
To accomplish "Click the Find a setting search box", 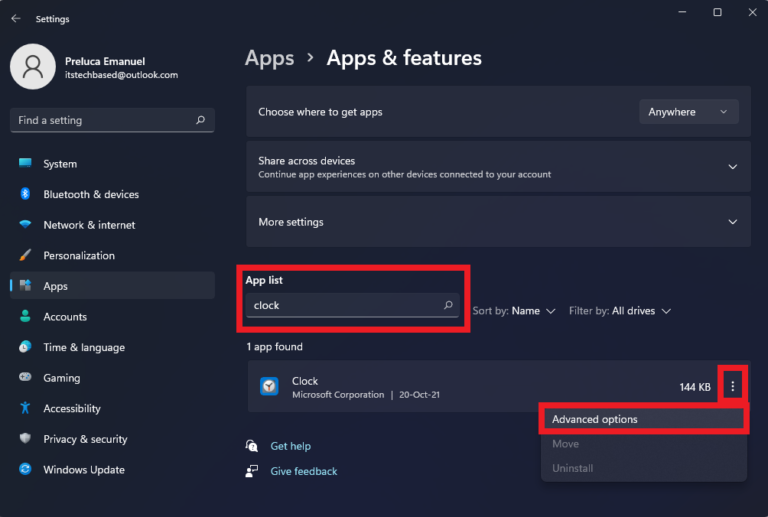I will (x=112, y=120).
